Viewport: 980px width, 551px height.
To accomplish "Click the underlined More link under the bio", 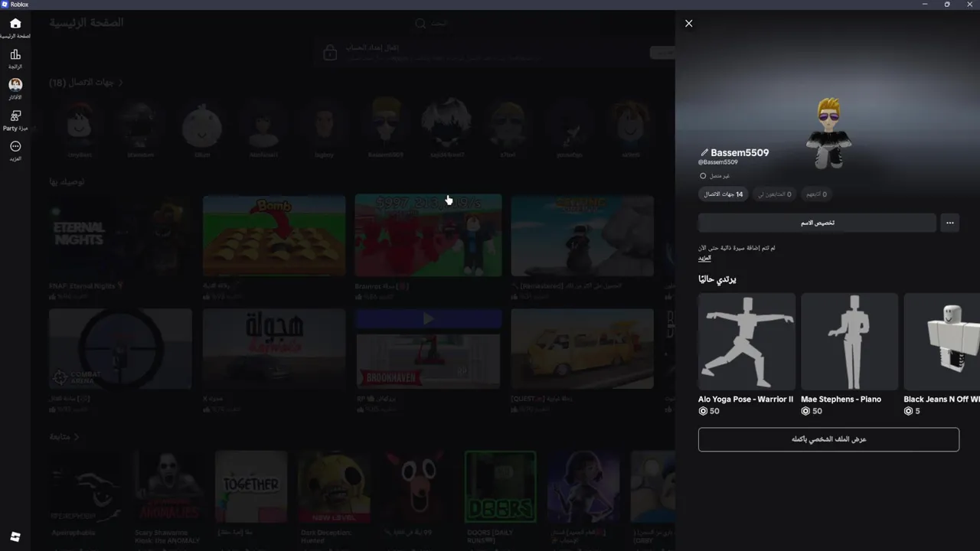I will coord(704,259).
